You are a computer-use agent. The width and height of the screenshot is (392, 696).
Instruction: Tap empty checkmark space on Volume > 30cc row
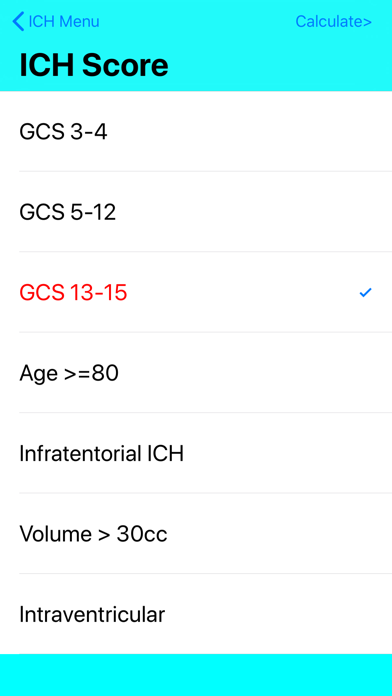tap(365, 533)
